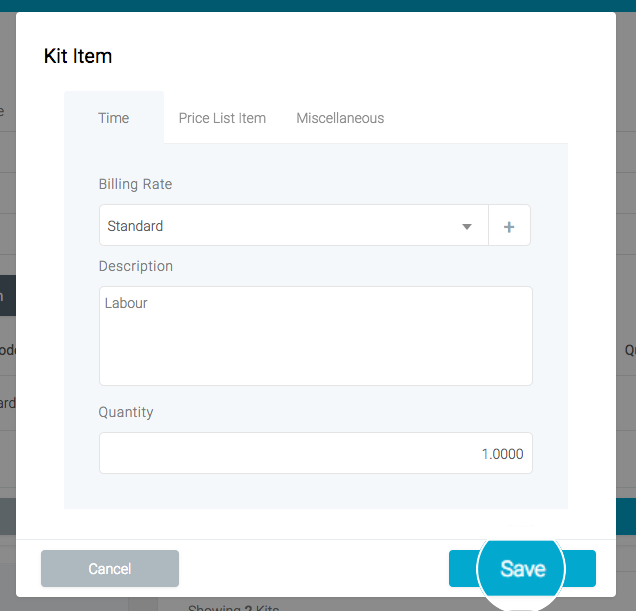Click the Kit Item dialog heading

[x=78, y=56]
